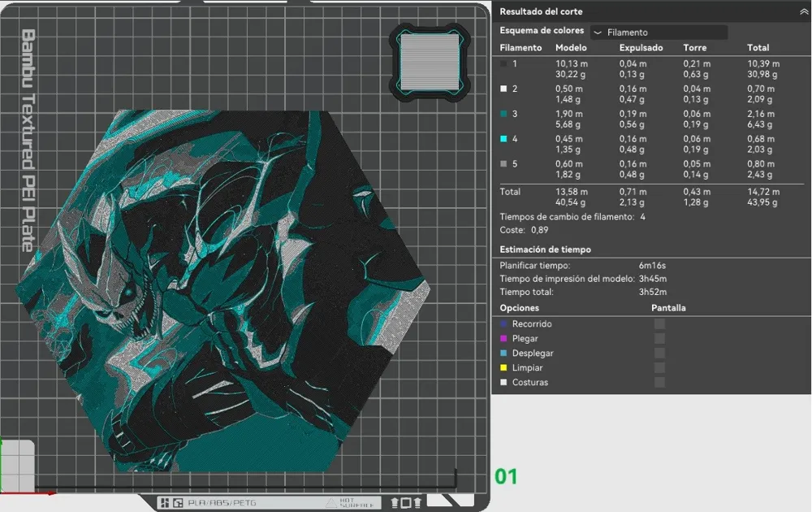Click the Pantalla column heading
This screenshot has width=812, height=512.
[668, 308]
